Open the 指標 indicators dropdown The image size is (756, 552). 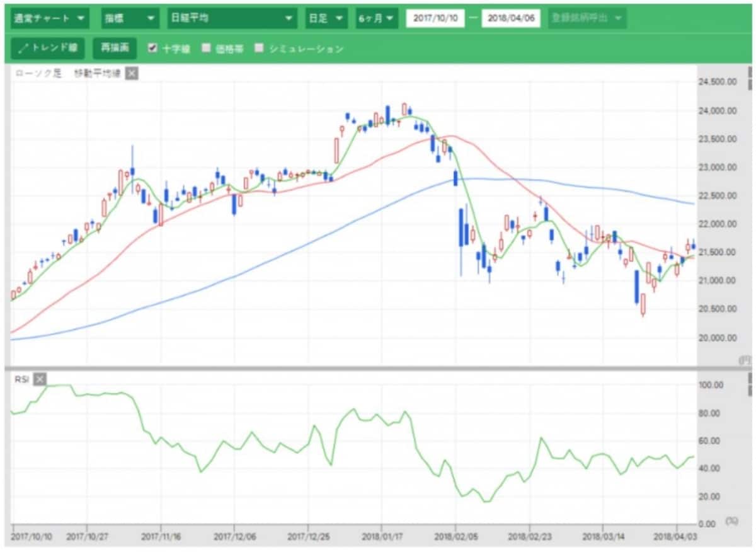130,18
